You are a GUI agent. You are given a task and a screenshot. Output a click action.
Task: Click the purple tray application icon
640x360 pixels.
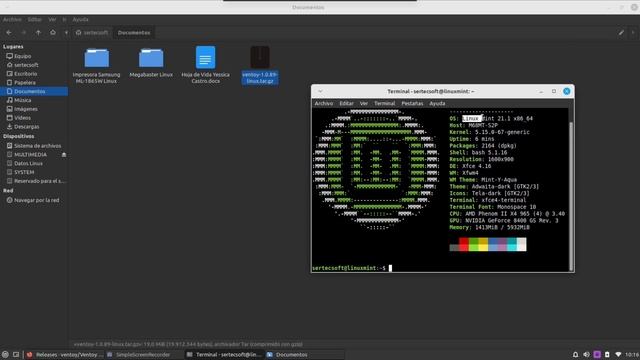coord(597,355)
